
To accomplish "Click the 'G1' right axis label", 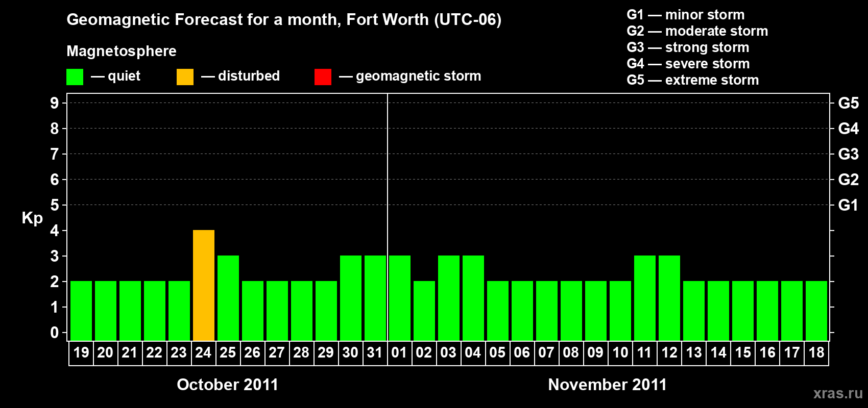I will [849, 205].
